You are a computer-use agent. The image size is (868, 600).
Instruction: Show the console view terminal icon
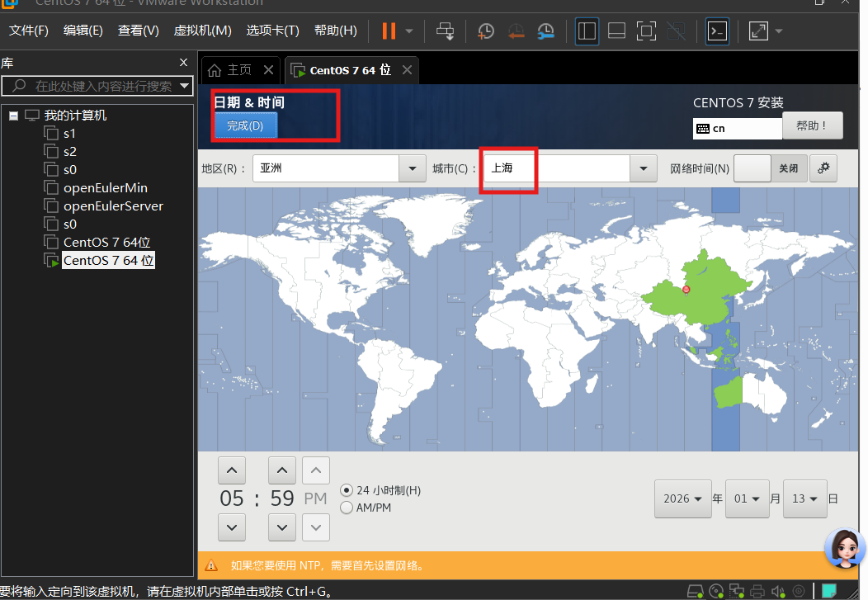(x=718, y=31)
